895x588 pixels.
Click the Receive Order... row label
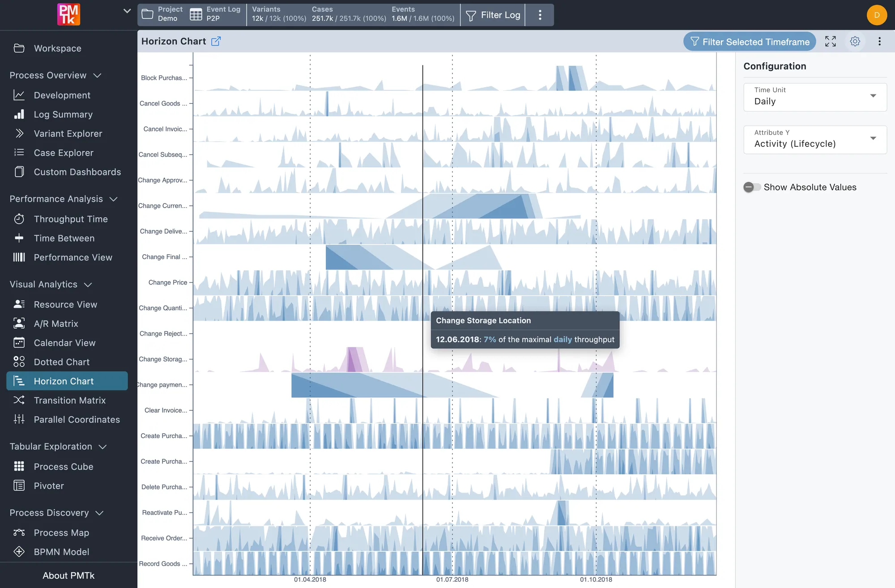click(164, 538)
